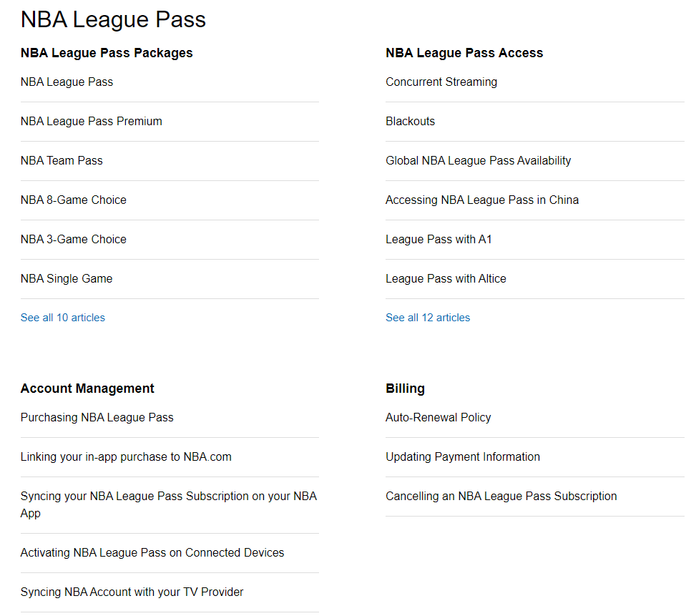This screenshot has height=616, width=691.
Task: Open NBA League Pass Premium article
Action: [x=92, y=121]
